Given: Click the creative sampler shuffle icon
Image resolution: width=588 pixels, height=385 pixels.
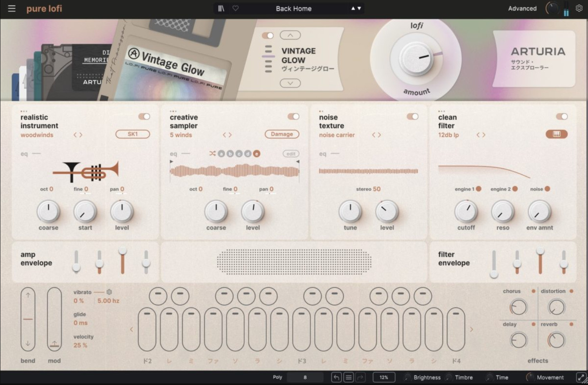Looking at the screenshot, I should tap(212, 154).
